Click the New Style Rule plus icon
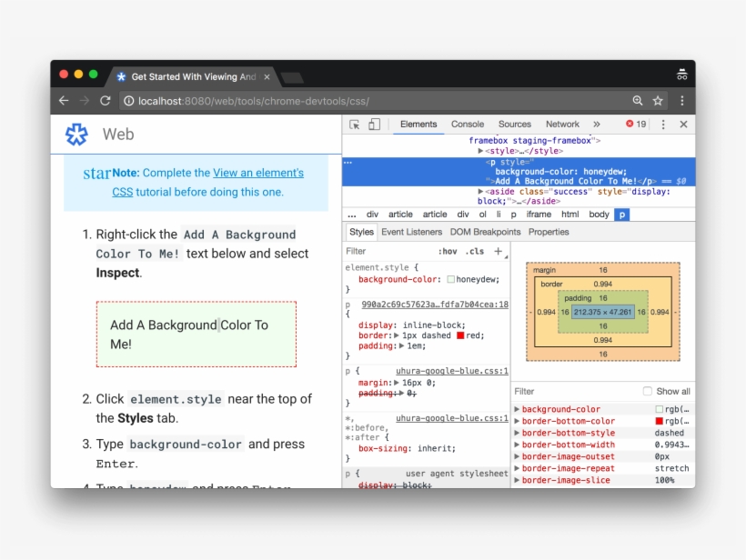746x560 pixels. point(498,252)
